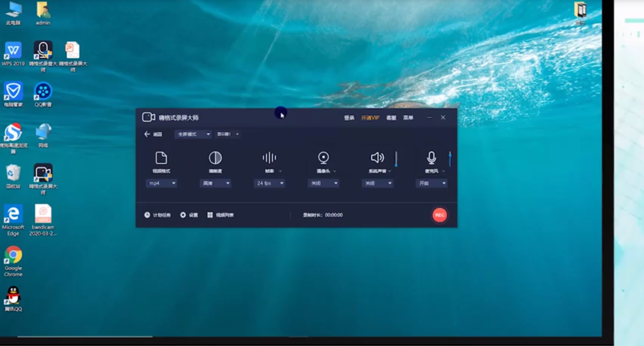Select Google Chrome desktop shortcut
644x346 pixels.
pyautogui.click(x=13, y=261)
